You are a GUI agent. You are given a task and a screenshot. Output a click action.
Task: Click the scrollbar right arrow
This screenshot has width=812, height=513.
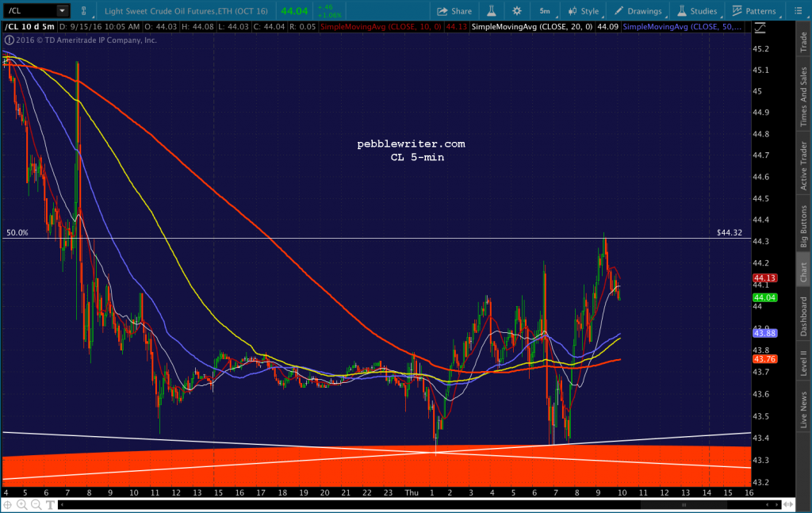tap(776, 504)
